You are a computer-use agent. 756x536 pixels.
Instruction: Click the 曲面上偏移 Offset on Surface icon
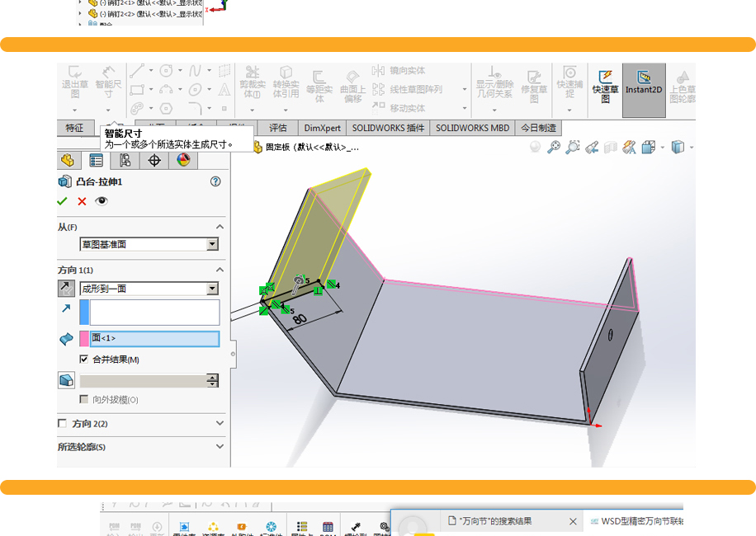tap(352, 77)
